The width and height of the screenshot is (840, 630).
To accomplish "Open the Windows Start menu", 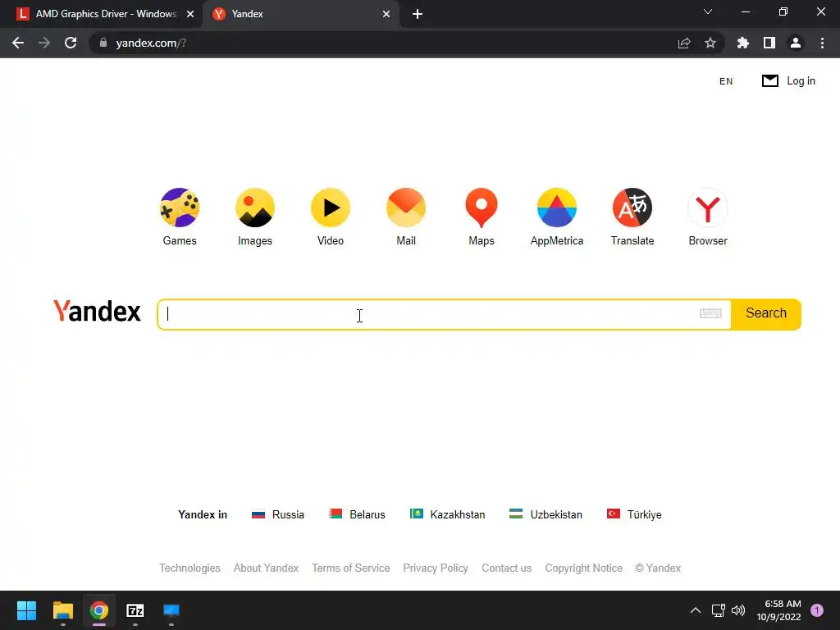I will point(26,610).
